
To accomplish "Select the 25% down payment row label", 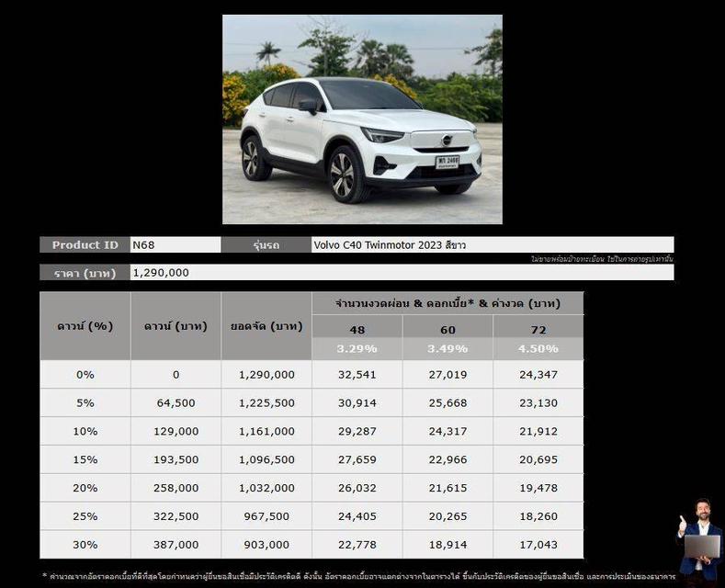I will tap(85, 516).
